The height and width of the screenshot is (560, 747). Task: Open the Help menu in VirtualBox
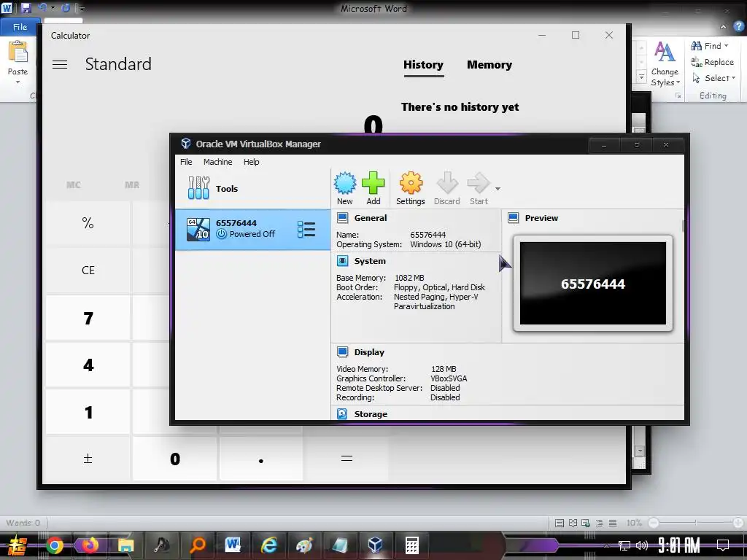click(x=251, y=162)
